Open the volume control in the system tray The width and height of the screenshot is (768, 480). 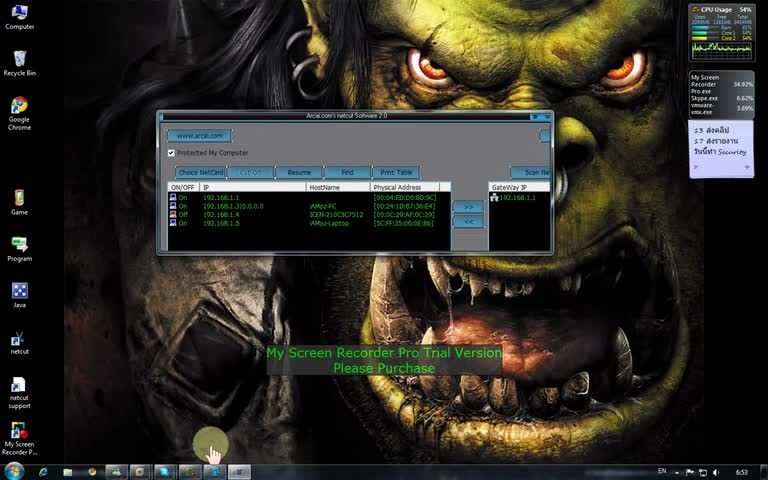click(716, 473)
